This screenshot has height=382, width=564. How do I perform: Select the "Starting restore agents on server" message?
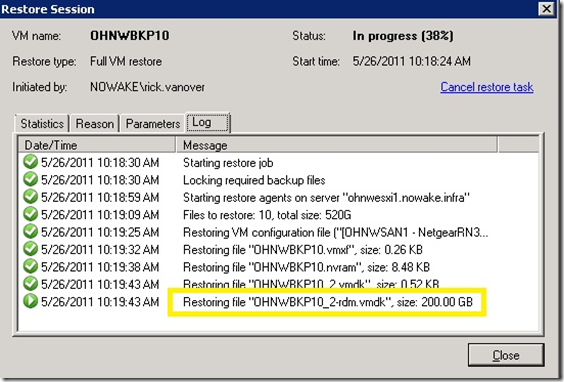pos(326,197)
